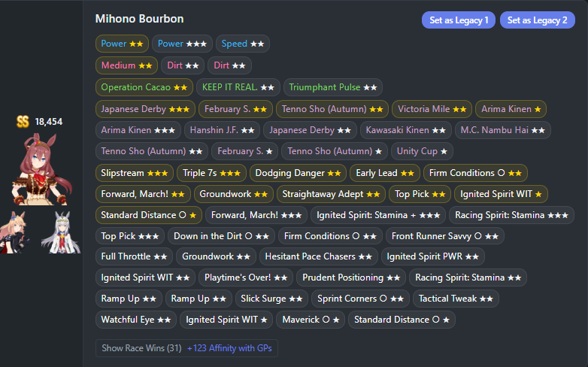Open +123 Affinity with GPs link
Screen dimensions: 588x367
(229, 348)
